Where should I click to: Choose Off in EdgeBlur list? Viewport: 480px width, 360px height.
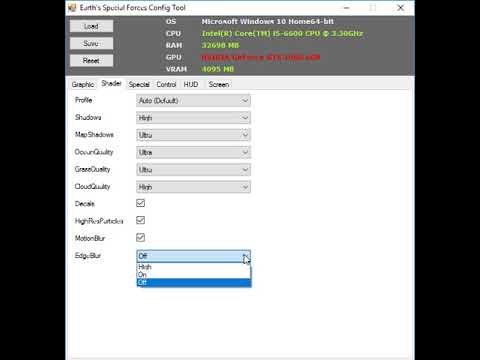(194, 282)
